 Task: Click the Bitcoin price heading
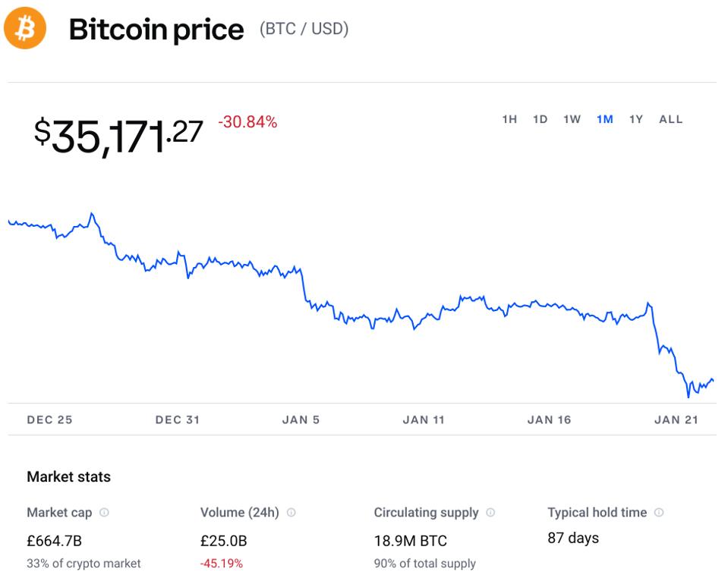click(156, 30)
